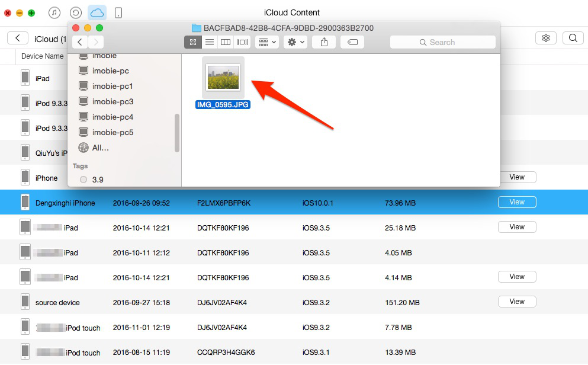This screenshot has width=588, height=365.
Task: Select the 3.9 tag in sidebar
Action: point(92,180)
